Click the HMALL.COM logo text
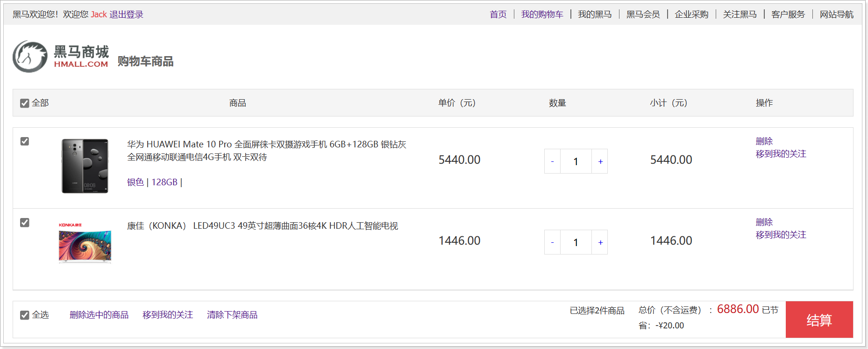This screenshot has width=868, height=349. [81, 65]
